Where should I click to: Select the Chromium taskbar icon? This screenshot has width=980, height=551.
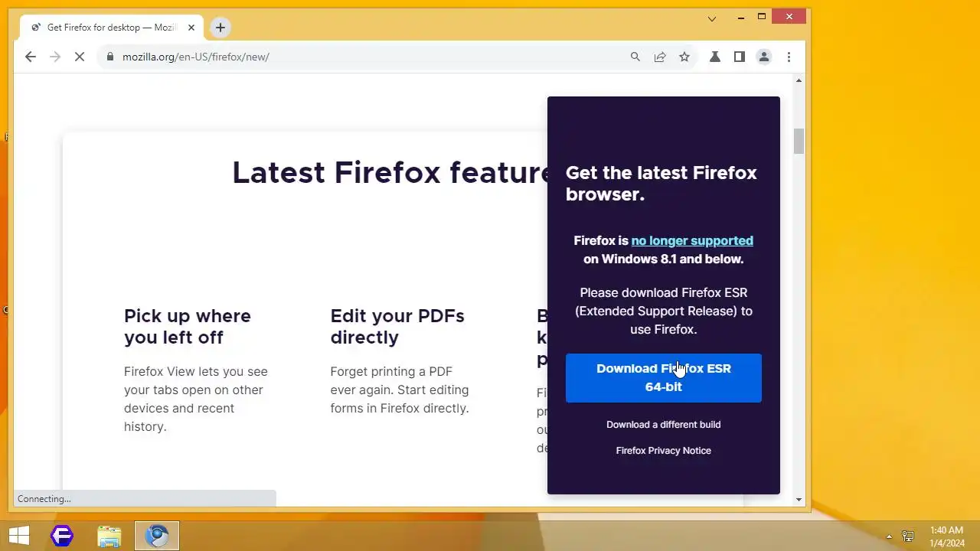click(x=158, y=536)
